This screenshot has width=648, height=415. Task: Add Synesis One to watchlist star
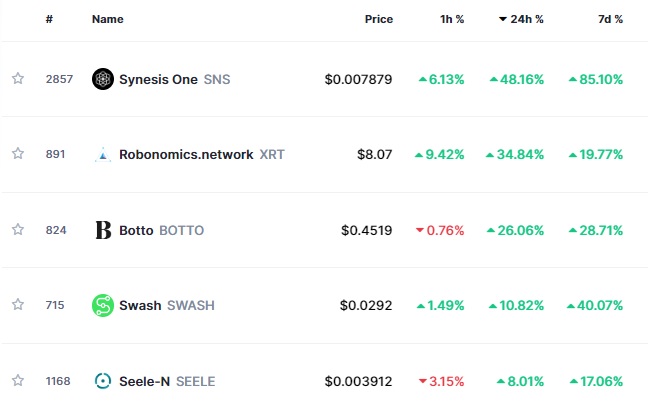click(x=18, y=79)
